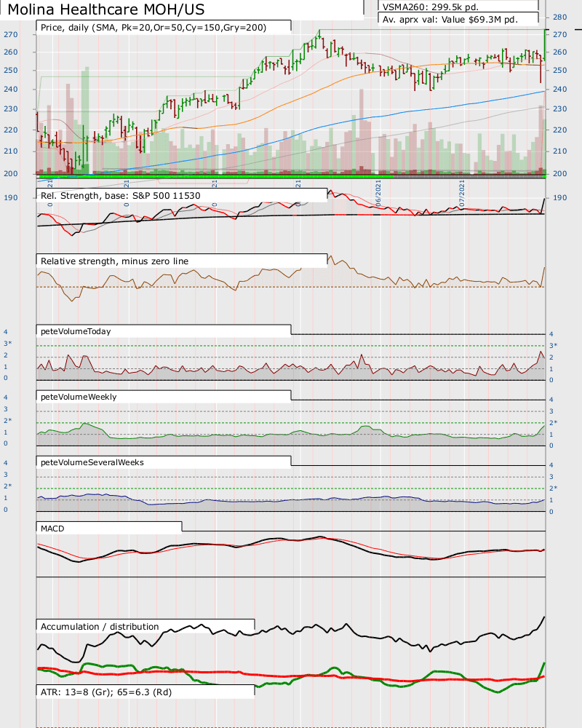Click the ATR: 13=8 (Gr); 65=6.3 (Rd) label
This screenshot has width=582, height=728.
click(106, 692)
